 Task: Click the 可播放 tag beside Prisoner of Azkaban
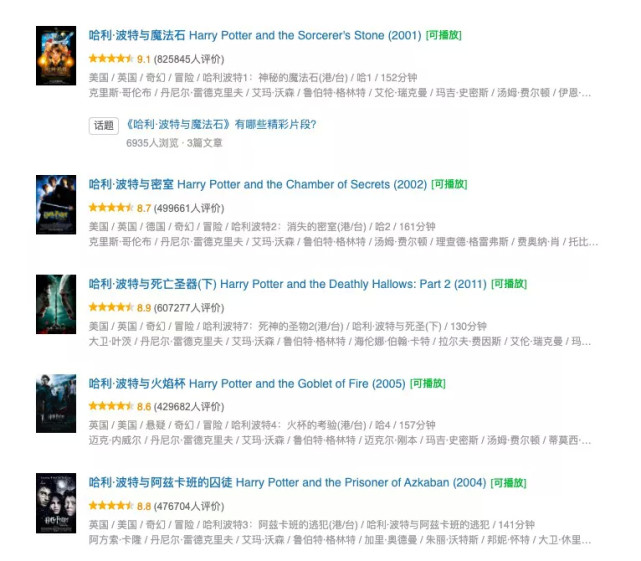coord(509,482)
